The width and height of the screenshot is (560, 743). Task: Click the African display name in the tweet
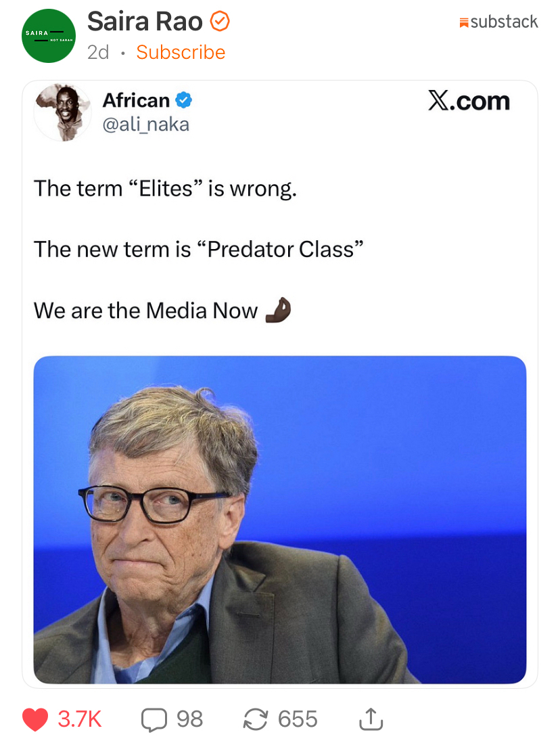click(x=136, y=101)
